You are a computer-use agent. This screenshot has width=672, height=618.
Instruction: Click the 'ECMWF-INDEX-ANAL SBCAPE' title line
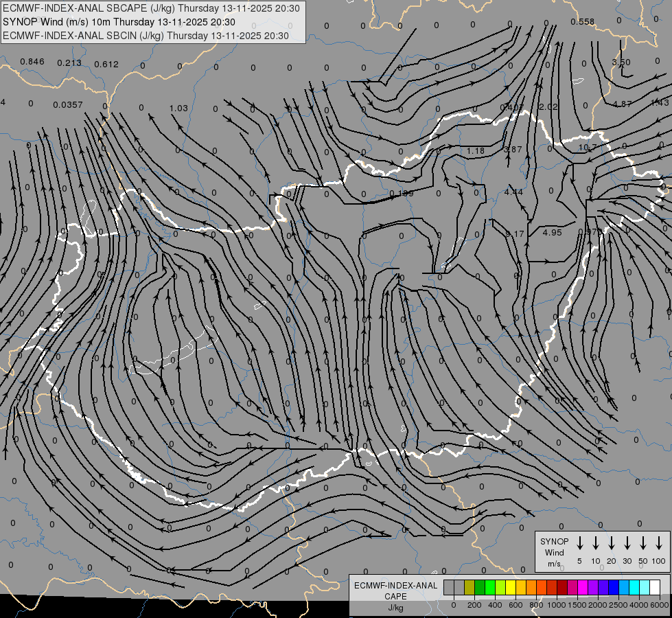coord(151,8)
